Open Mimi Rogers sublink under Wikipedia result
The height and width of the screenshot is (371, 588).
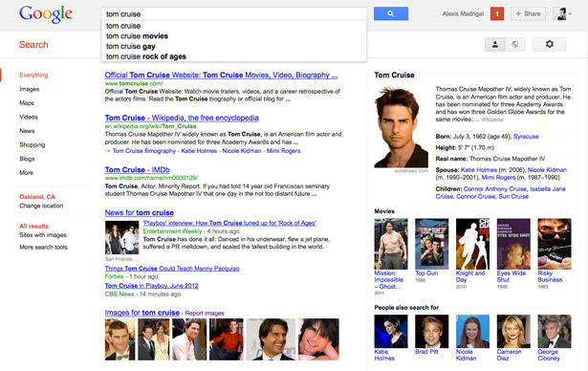tap(284, 151)
